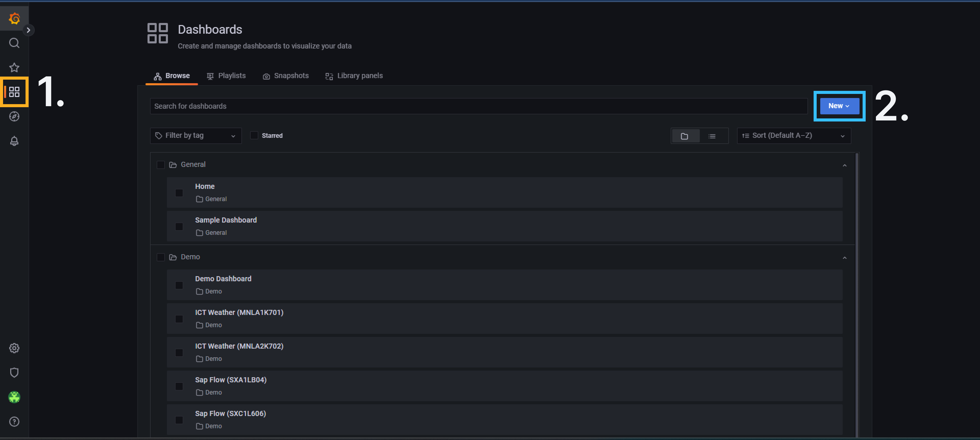The height and width of the screenshot is (440, 980).
Task: Click the General folder name
Action: click(193, 165)
